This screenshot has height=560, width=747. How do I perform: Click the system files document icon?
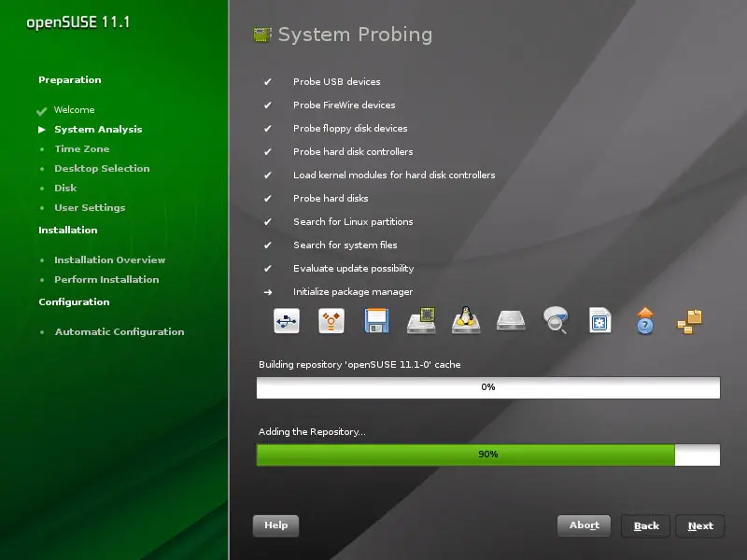pyautogui.click(x=599, y=320)
